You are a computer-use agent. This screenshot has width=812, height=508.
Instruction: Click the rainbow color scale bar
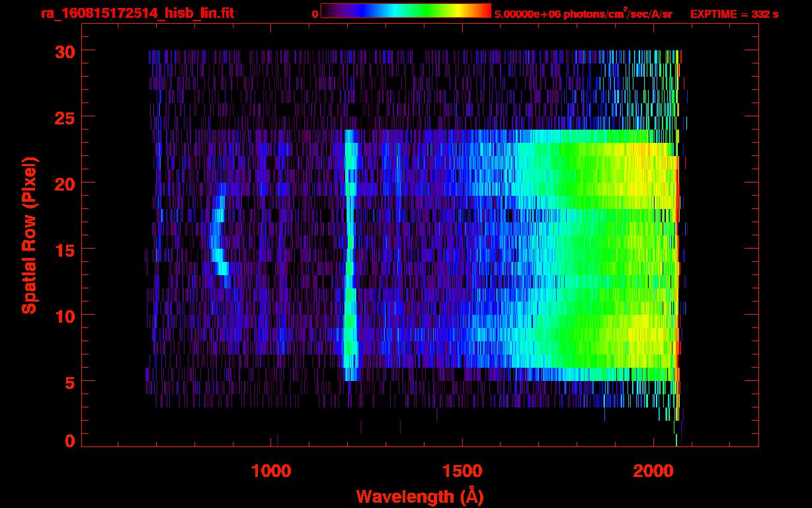click(406, 11)
